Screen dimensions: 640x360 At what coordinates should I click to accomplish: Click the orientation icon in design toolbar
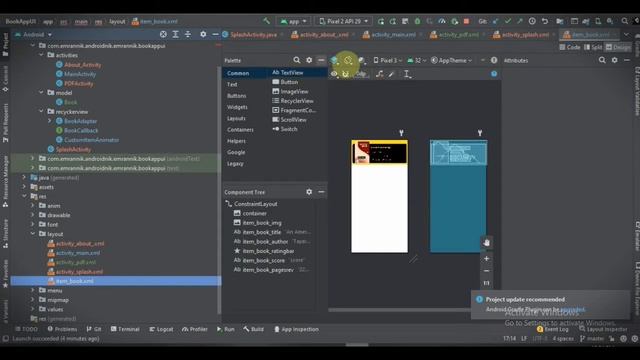pyautogui.click(x=348, y=60)
